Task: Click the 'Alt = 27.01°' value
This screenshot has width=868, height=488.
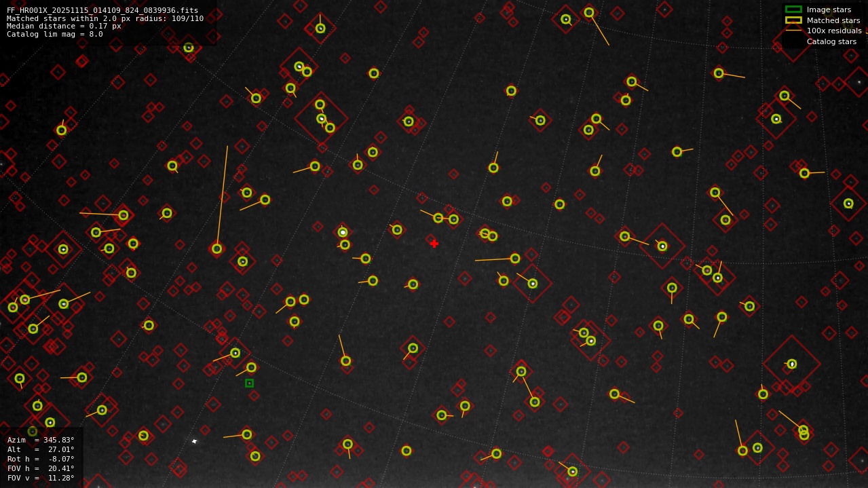Action: click(41, 449)
